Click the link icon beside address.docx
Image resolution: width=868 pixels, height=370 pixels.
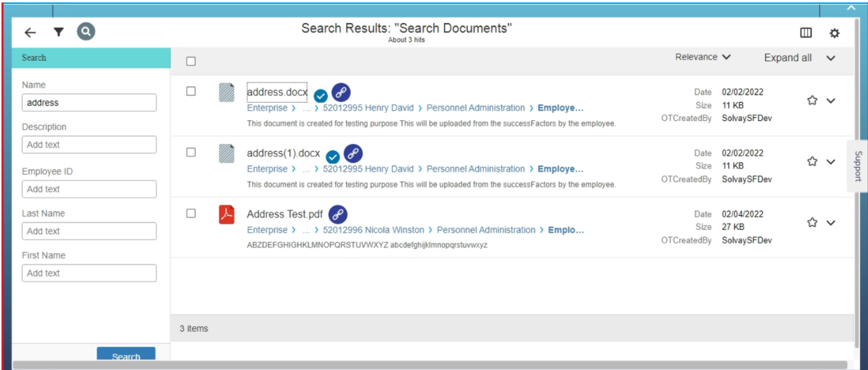pyautogui.click(x=341, y=93)
